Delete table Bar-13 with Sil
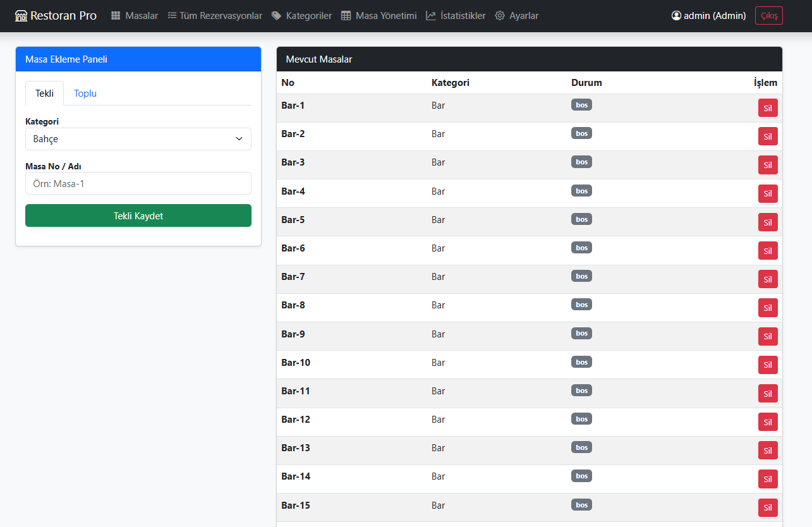812x527 pixels. click(x=768, y=451)
